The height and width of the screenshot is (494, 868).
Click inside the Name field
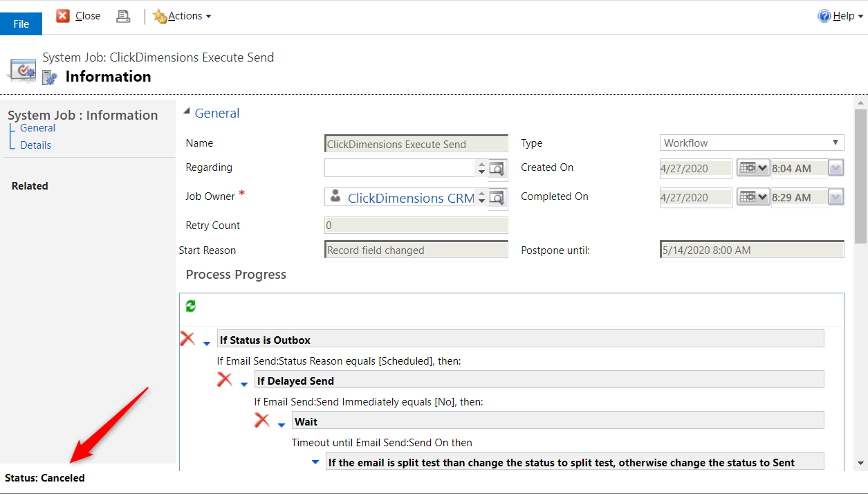(x=415, y=143)
